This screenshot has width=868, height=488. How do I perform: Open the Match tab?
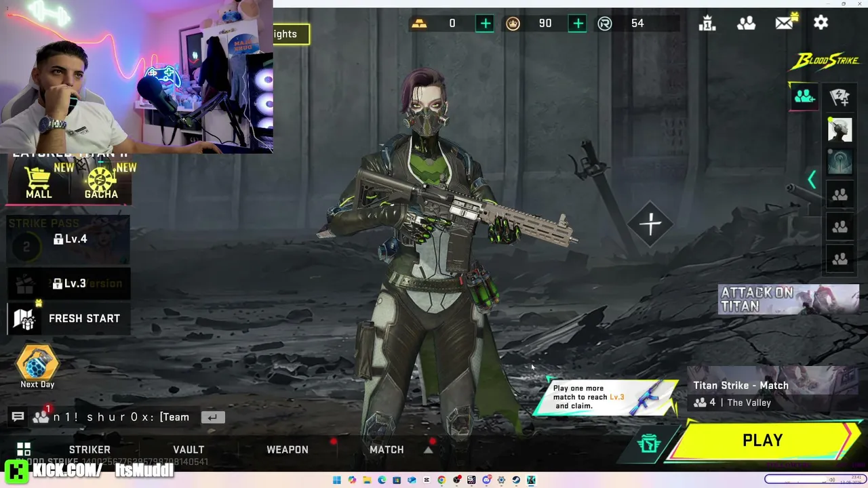tap(387, 449)
